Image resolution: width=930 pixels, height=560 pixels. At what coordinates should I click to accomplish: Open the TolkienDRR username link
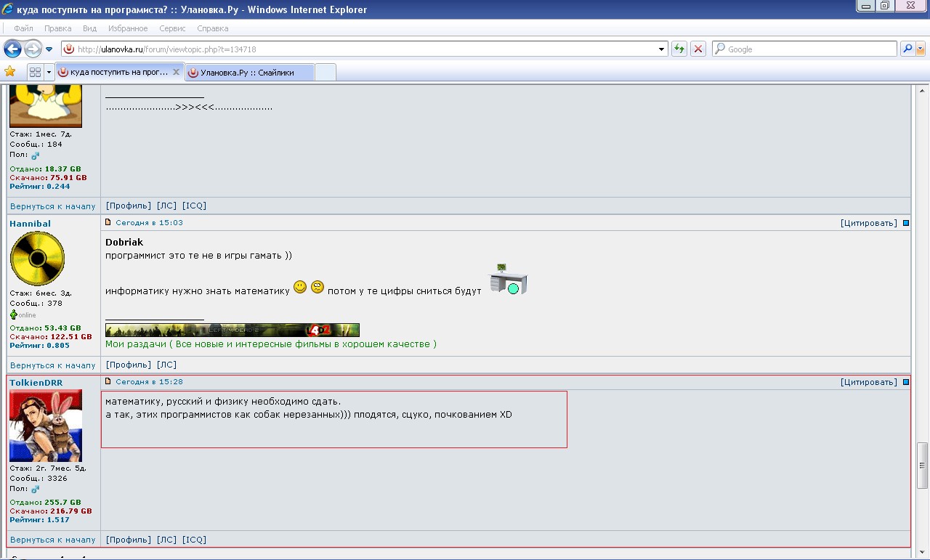36,383
